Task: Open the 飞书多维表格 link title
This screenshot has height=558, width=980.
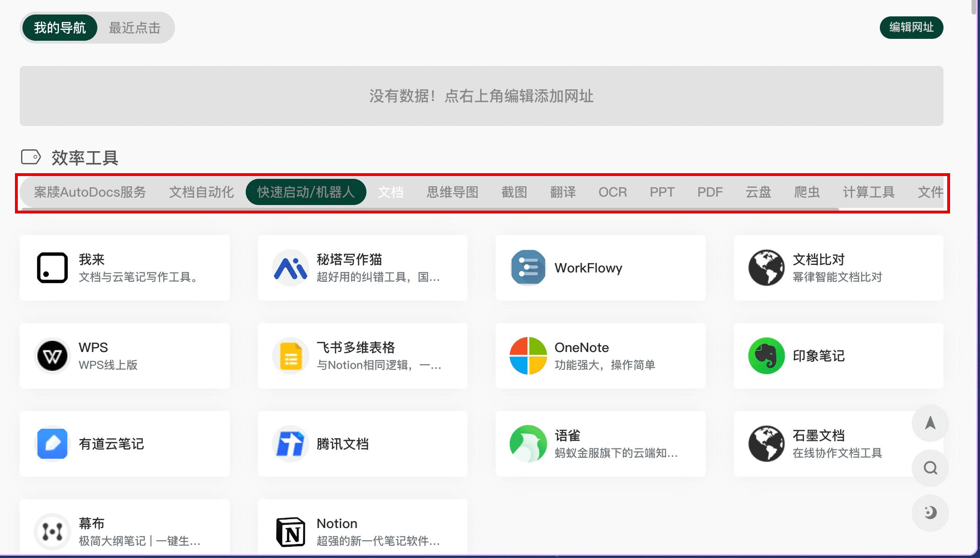Action: coord(356,347)
